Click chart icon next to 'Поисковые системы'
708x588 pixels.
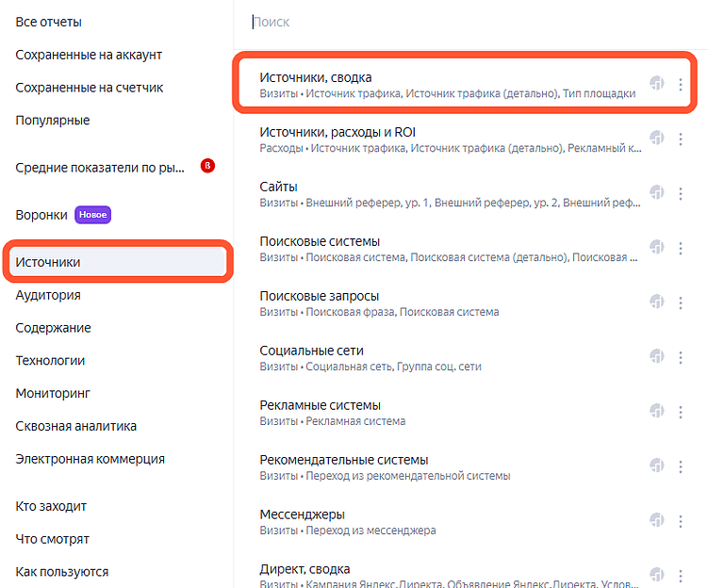657,248
